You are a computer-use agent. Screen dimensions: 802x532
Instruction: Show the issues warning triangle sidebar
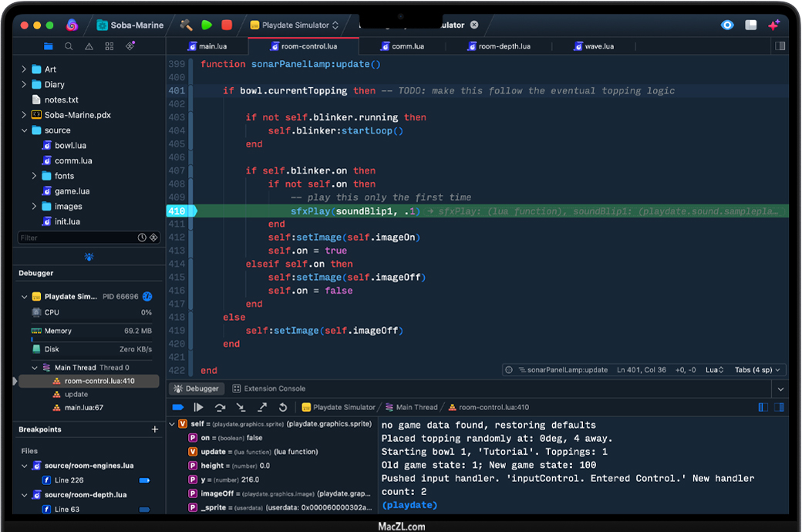(x=89, y=46)
